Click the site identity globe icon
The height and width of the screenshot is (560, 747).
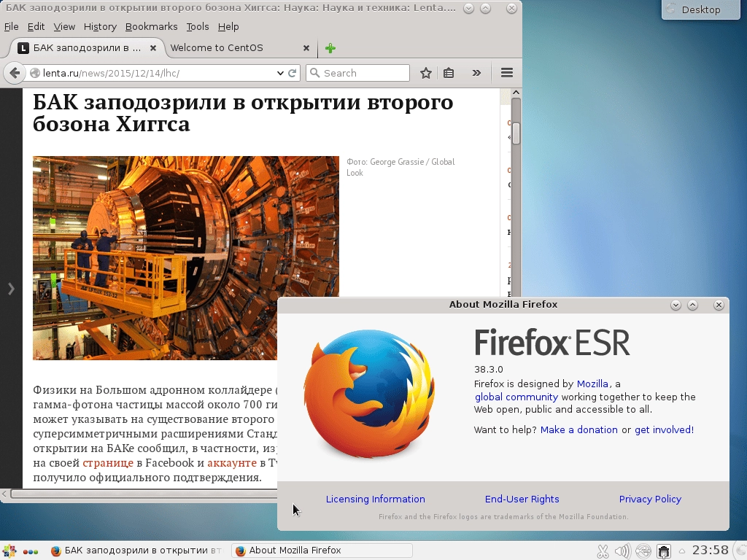pyautogui.click(x=35, y=73)
